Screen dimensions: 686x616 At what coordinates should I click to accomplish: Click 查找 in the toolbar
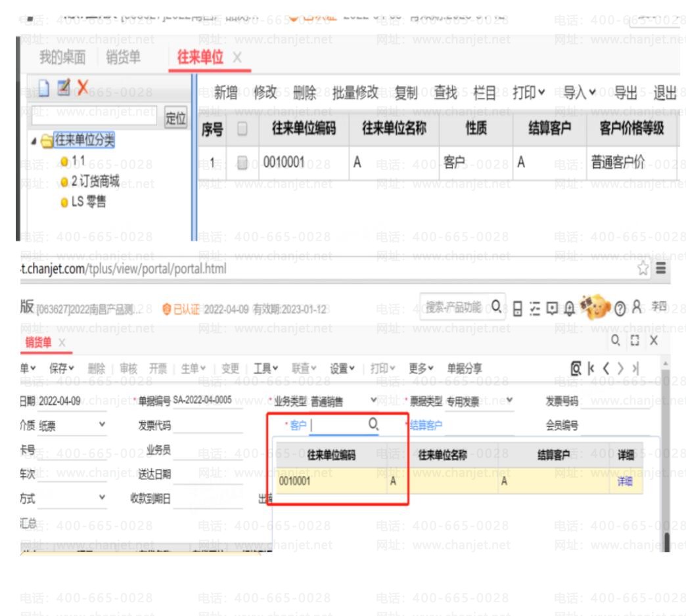point(446,93)
